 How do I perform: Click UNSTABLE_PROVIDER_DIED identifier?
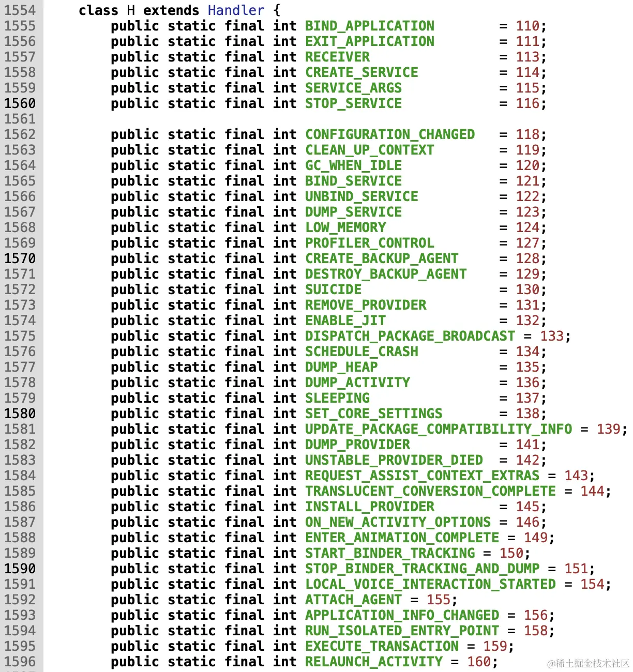[394, 460]
